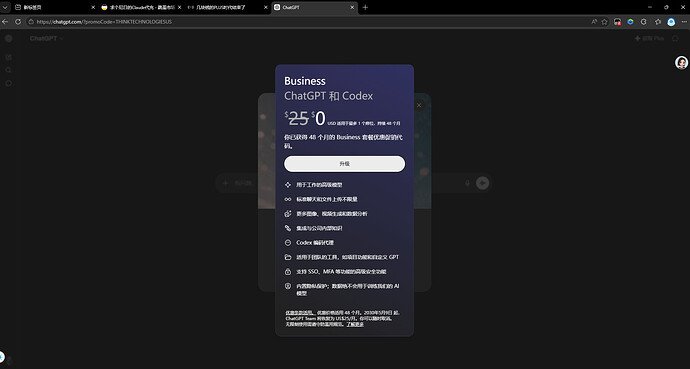
Task: Open the favorites list toolbar icon
Action: pyautogui.click(x=658, y=22)
